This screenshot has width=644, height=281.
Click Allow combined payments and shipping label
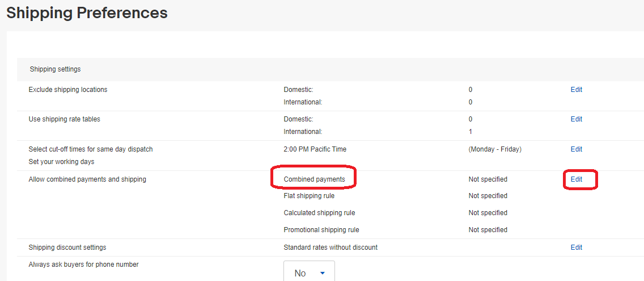point(87,179)
